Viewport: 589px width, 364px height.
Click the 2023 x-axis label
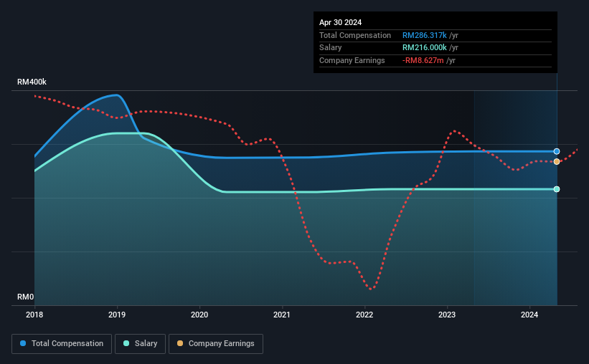(447, 315)
